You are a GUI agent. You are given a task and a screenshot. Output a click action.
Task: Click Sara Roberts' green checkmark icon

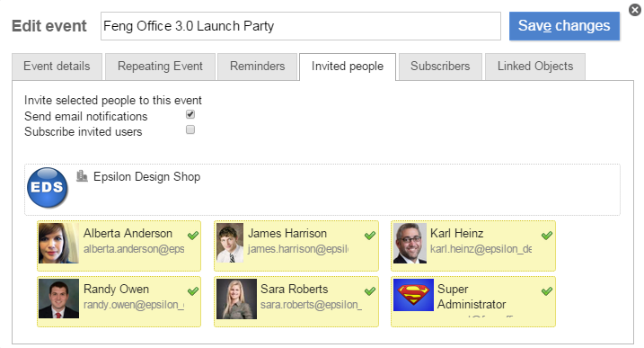tap(370, 291)
